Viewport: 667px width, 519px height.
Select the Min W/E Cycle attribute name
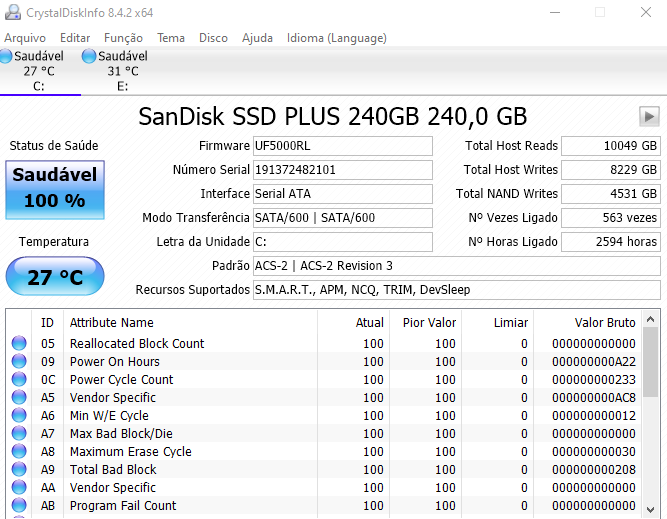coord(109,415)
